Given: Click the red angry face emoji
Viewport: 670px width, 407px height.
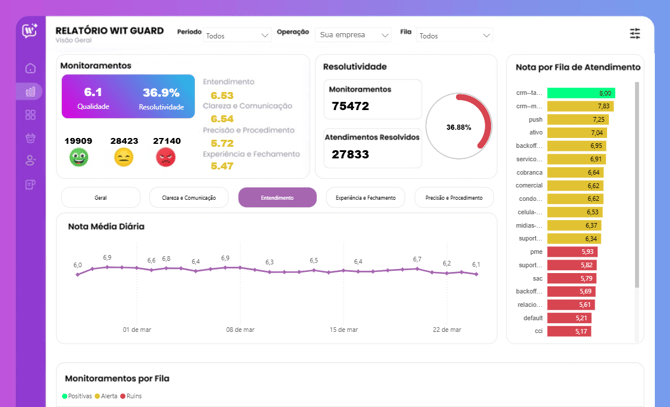Looking at the screenshot, I should [166, 157].
